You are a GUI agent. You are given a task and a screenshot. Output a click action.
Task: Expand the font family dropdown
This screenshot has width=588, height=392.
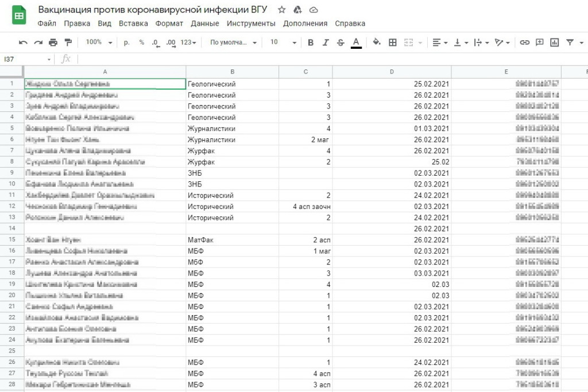tap(232, 42)
